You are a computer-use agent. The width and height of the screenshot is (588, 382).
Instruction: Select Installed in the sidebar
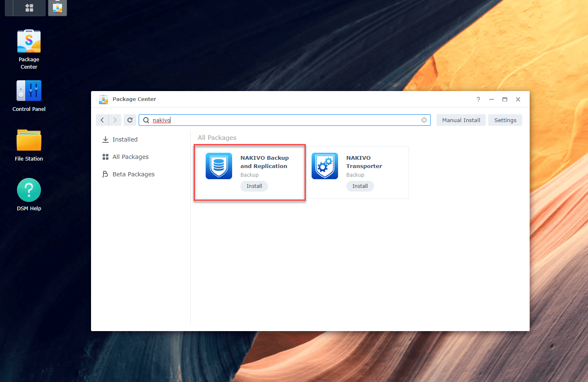coord(124,139)
